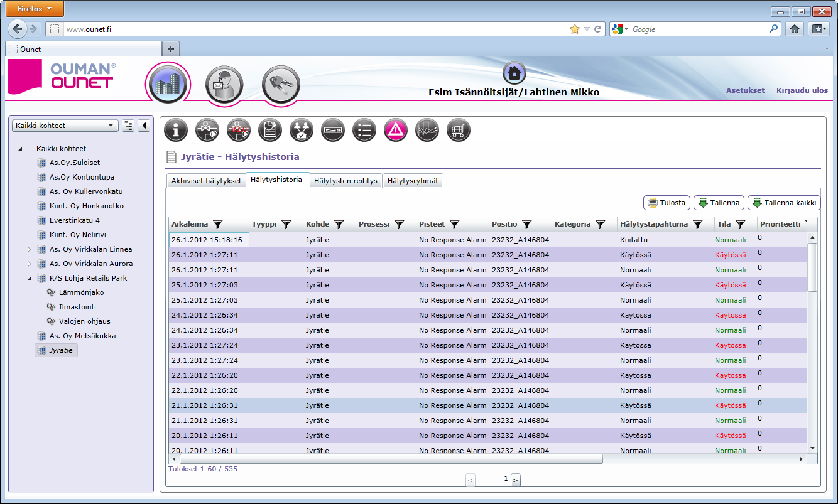Viewport: 838px width, 504px height.
Task: Expand As. Oy Virkkalan Aurora node
Action: 28,264
